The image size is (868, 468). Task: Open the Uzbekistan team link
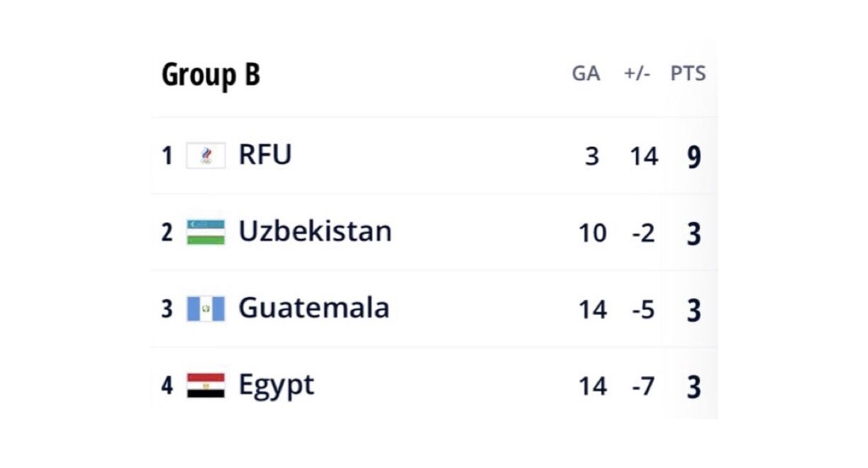click(x=315, y=231)
